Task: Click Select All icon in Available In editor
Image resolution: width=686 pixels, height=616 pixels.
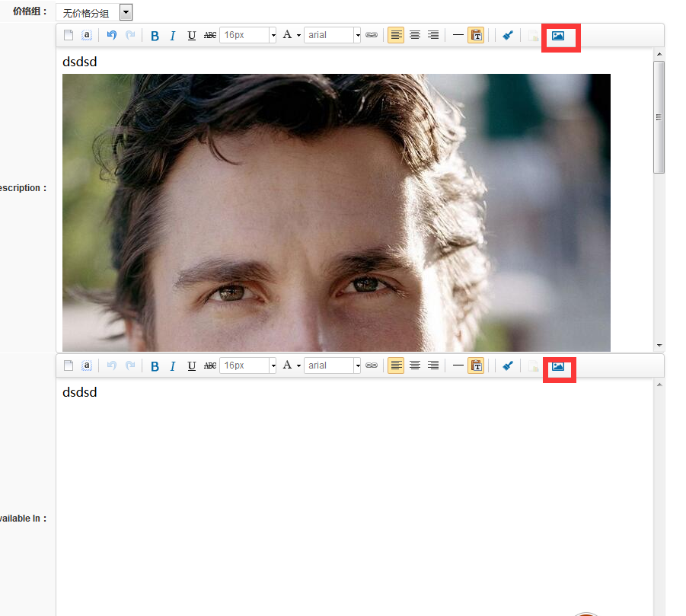Action: point(87,365)
